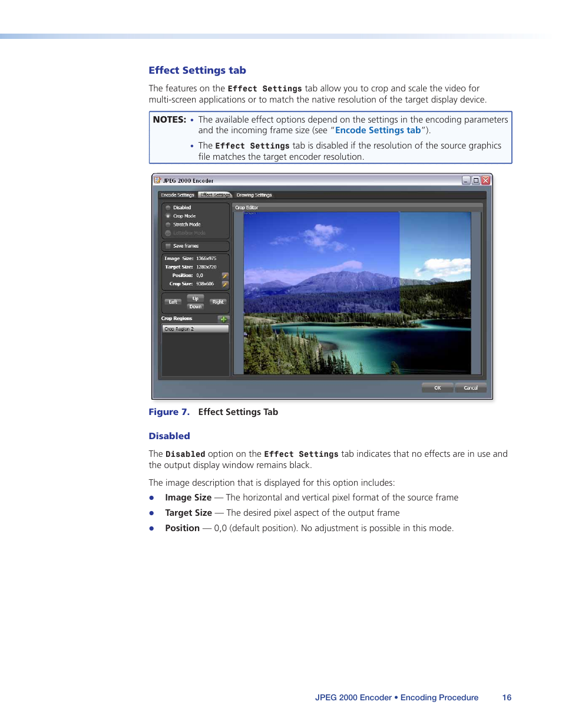Click the Right button
This screenshot has width=562, height=728.
tap(218, 302)
